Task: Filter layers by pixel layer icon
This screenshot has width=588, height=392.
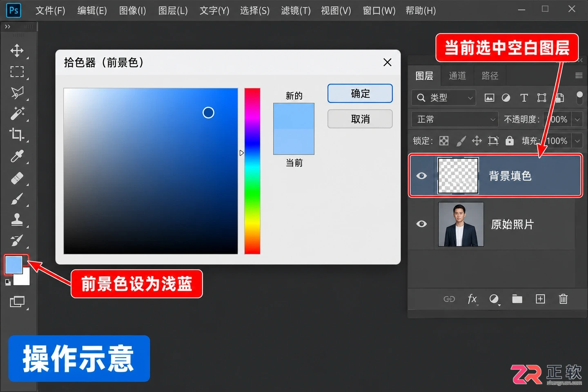Action: point(489,98)
